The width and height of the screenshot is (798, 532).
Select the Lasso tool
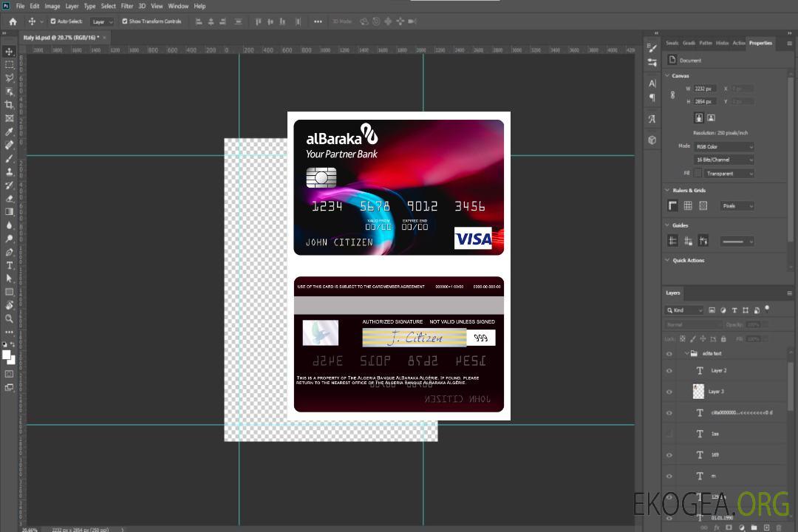9,78
